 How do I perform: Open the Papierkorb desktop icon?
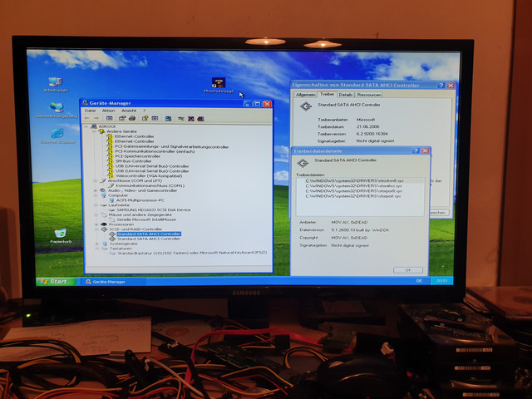61,236
